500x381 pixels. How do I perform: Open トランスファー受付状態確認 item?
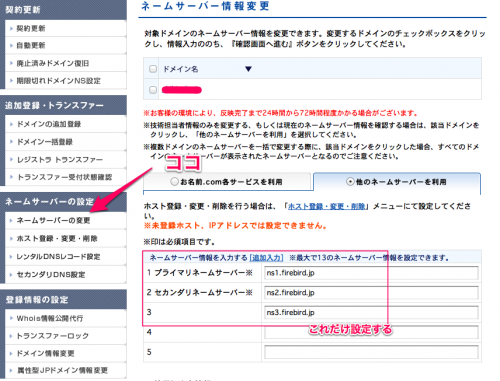(x=65, y=177)
